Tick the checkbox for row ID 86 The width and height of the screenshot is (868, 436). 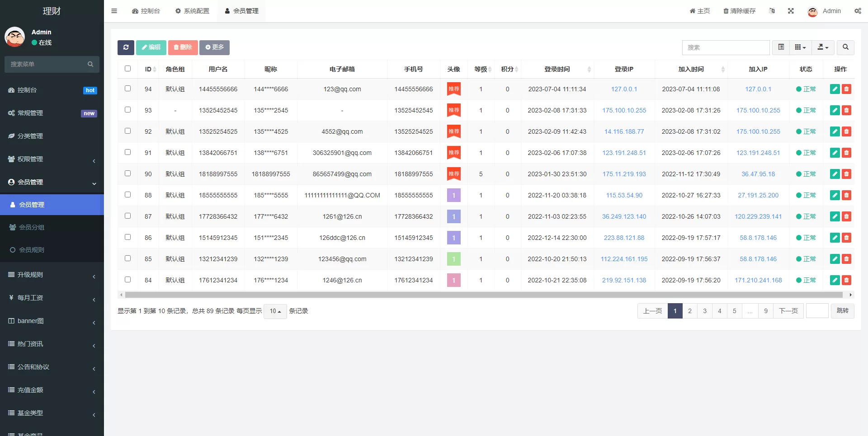tap(127, 237)
